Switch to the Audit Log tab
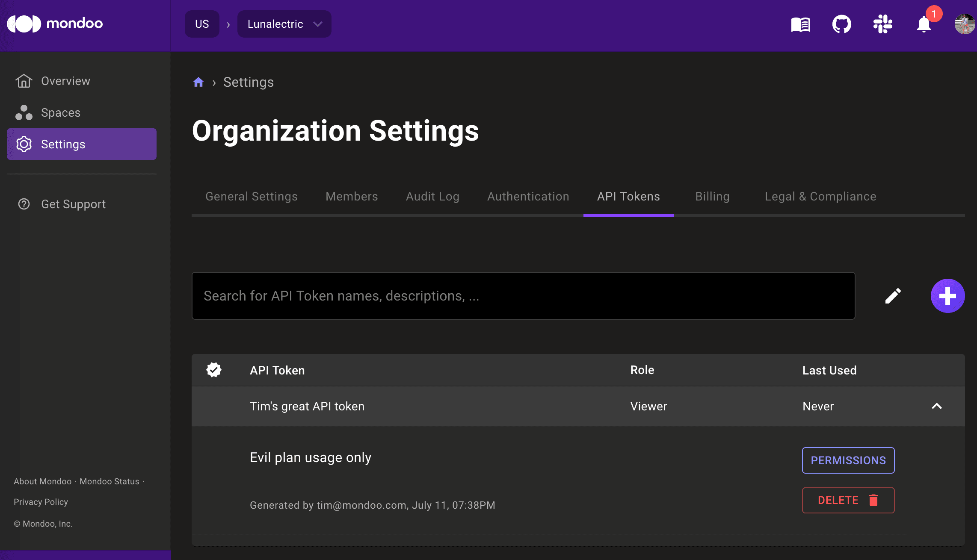This screenshot has width=977, height=560. coord(432,196)
